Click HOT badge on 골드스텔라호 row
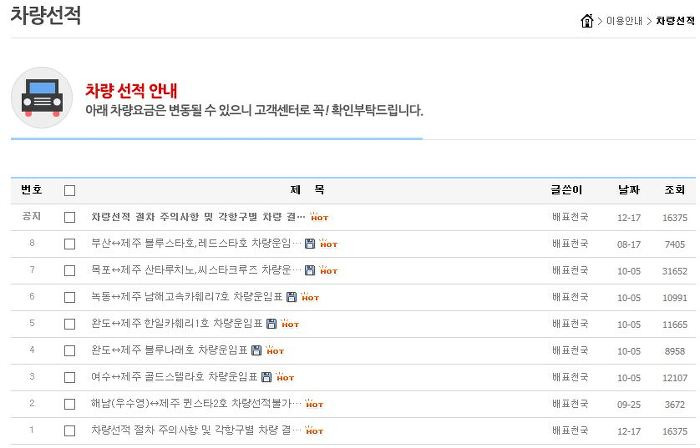This screenshot has height=448, width=700. (x=285, y=377)
